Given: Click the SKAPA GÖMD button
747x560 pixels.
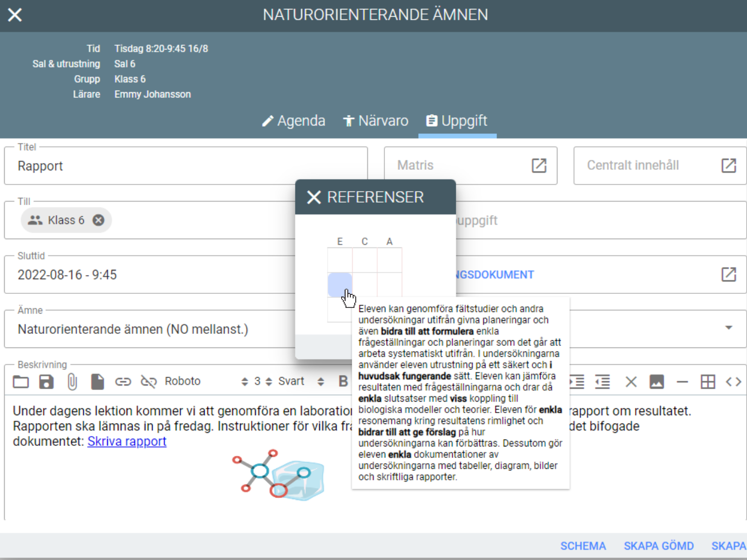Looking at the screenshot, I should pyautogui.click(x=658, y=546).
